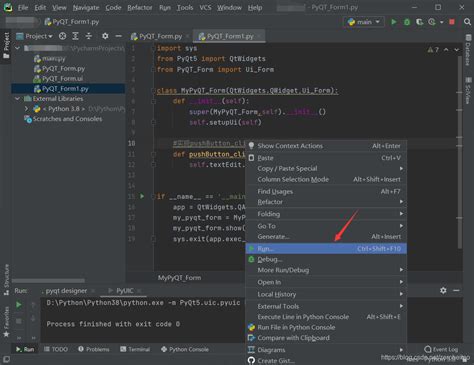The width and height of the screenshot is (474, 365).
Task: Collapse all items in Project panel
Action: (x=89, y=36)
